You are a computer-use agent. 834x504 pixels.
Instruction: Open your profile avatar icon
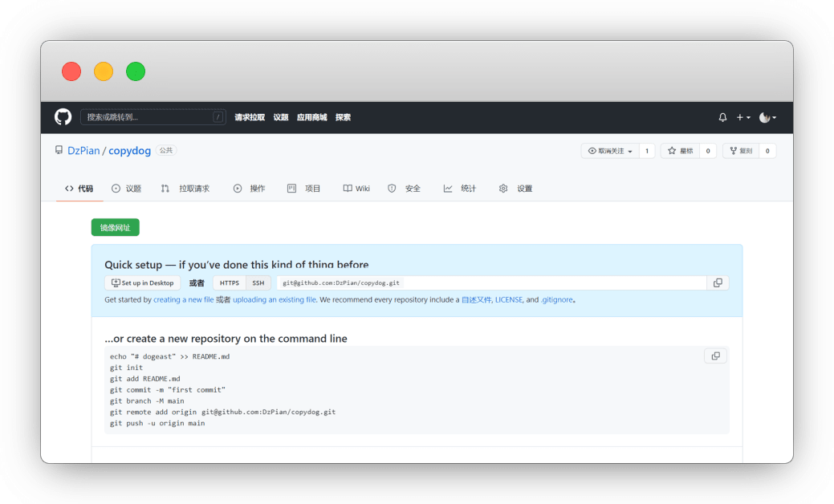763,117
